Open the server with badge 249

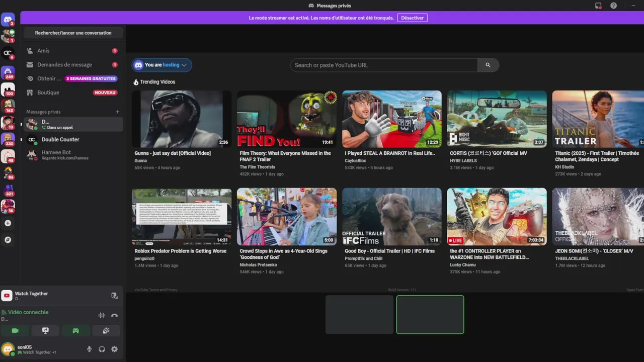(x=8, y=72)
